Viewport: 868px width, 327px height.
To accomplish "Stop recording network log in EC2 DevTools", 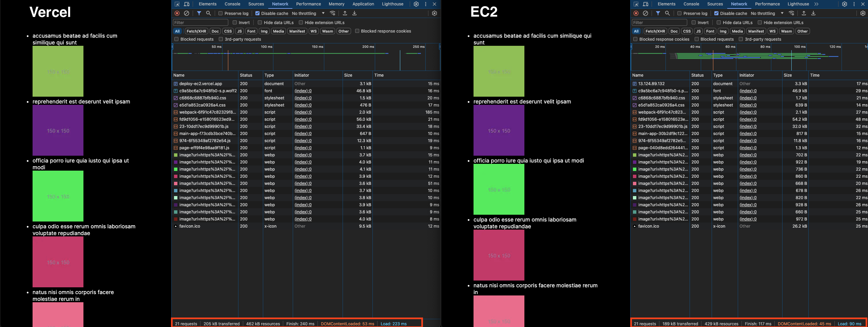I will click(636, 13).
